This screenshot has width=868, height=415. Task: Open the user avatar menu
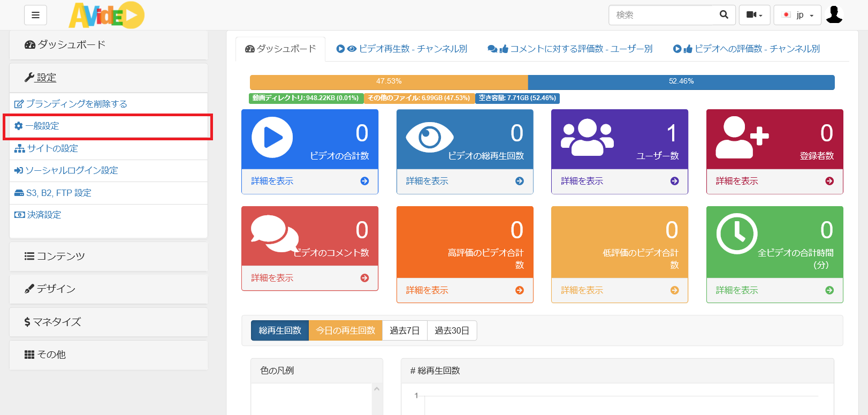[x=834, y=14]
